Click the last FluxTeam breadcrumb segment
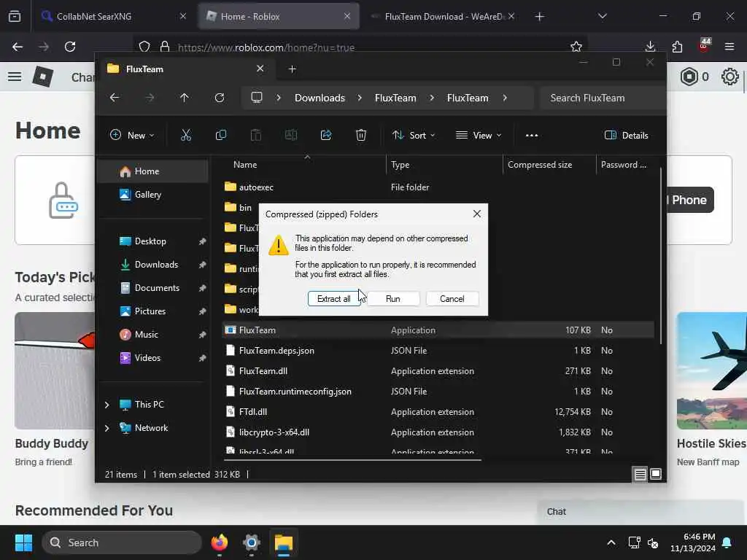 [468, 98]
